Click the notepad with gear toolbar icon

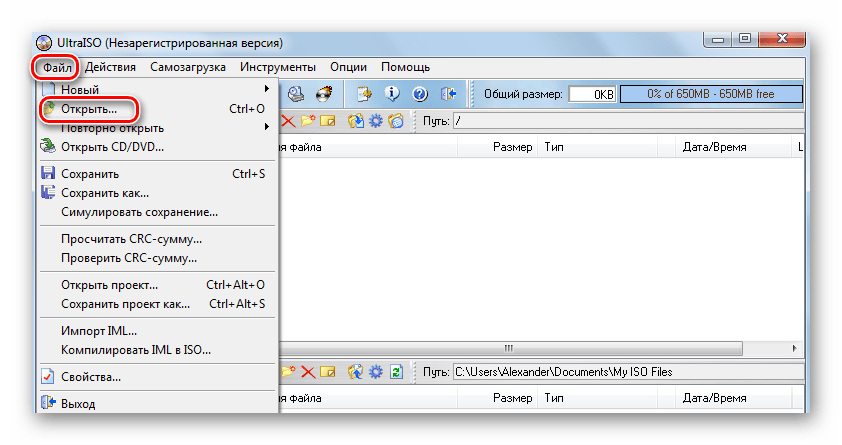tap(365, 94)
